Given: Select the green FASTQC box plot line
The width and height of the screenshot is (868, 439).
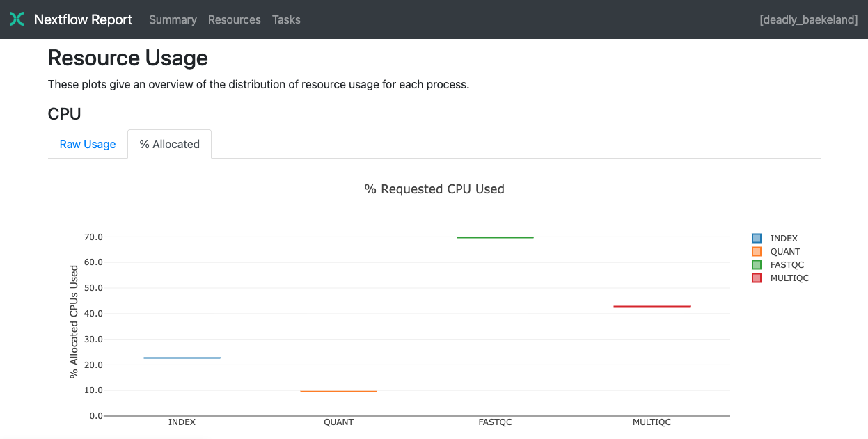Looking at the screenshot, I should pyautogui.click(x=495, y=237).
